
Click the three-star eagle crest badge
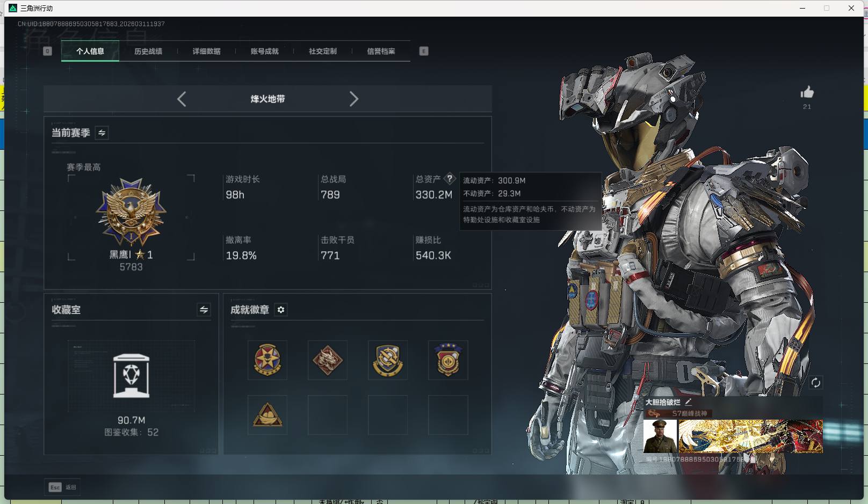(x=447, y=360)
